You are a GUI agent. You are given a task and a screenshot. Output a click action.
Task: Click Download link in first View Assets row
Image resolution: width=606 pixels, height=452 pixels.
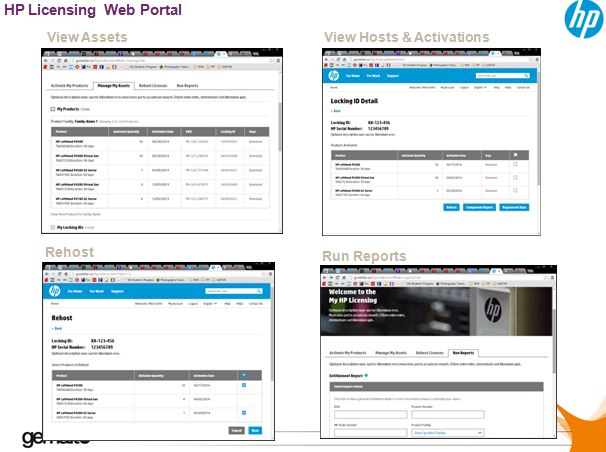point(255,142)
